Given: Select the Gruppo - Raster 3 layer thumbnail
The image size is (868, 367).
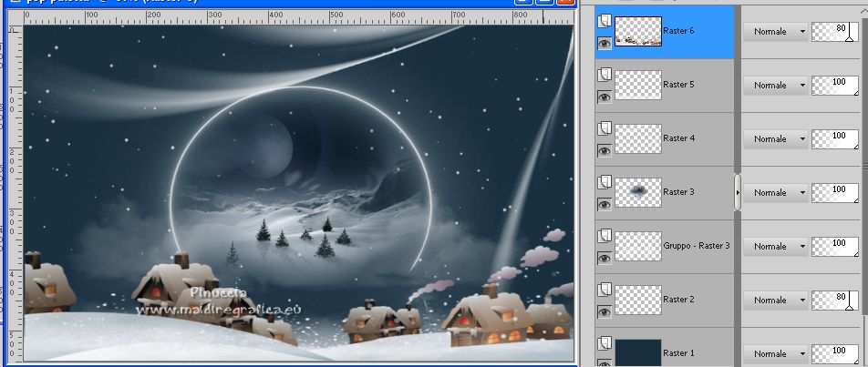Looking at the screenshot, I should (x=637, y=245).
